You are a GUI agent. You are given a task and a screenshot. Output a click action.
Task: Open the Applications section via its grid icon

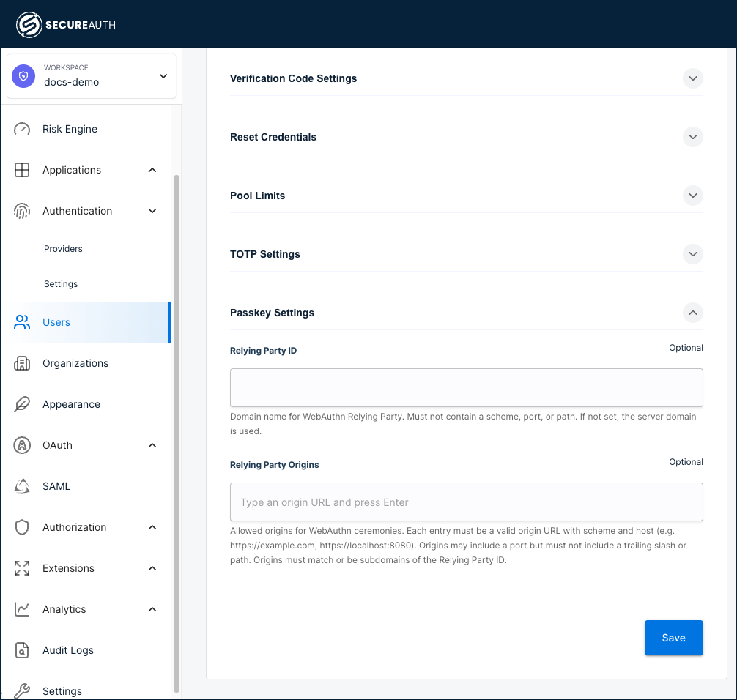[22, 170]
